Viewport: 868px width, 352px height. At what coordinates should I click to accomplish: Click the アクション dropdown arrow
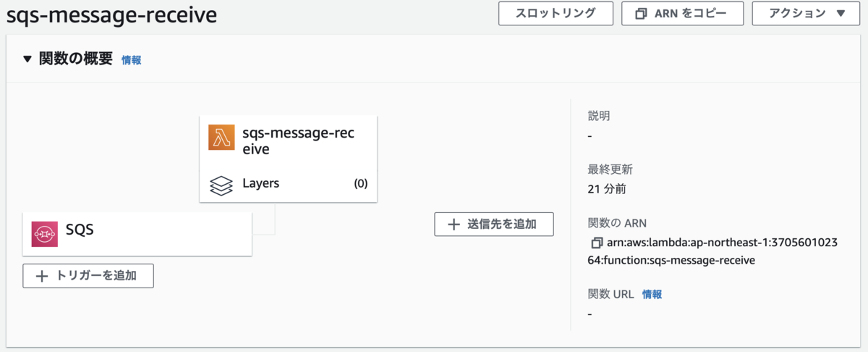pyautogui.click(x=841, y=13)
